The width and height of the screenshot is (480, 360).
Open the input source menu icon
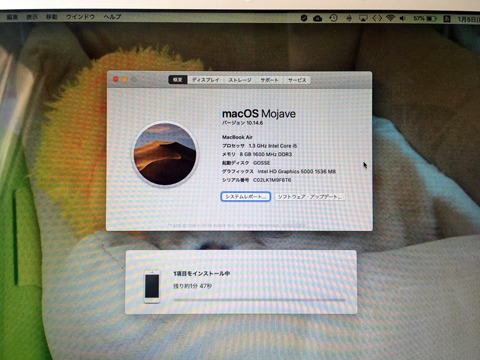click(447, 19)
